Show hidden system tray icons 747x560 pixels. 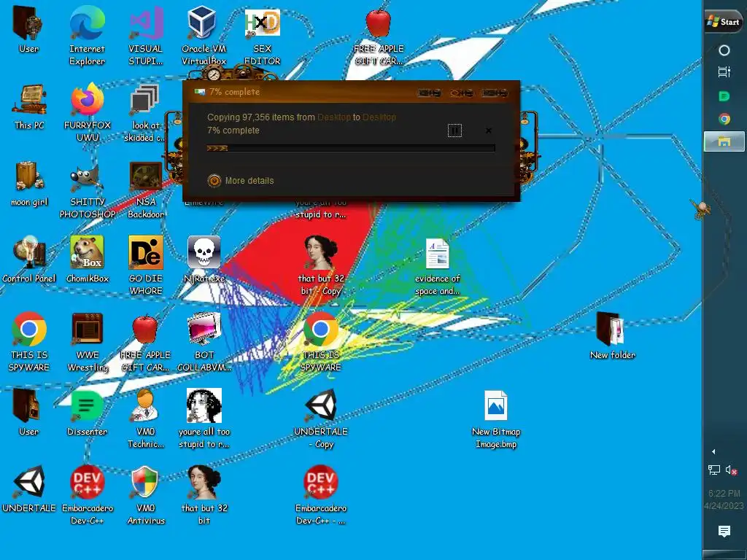click(x=713, y=451)
